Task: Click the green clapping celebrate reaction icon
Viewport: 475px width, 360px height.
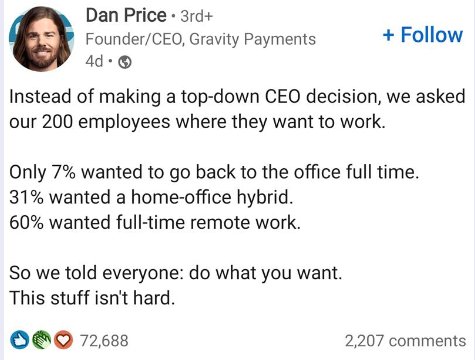Action: 42,340
